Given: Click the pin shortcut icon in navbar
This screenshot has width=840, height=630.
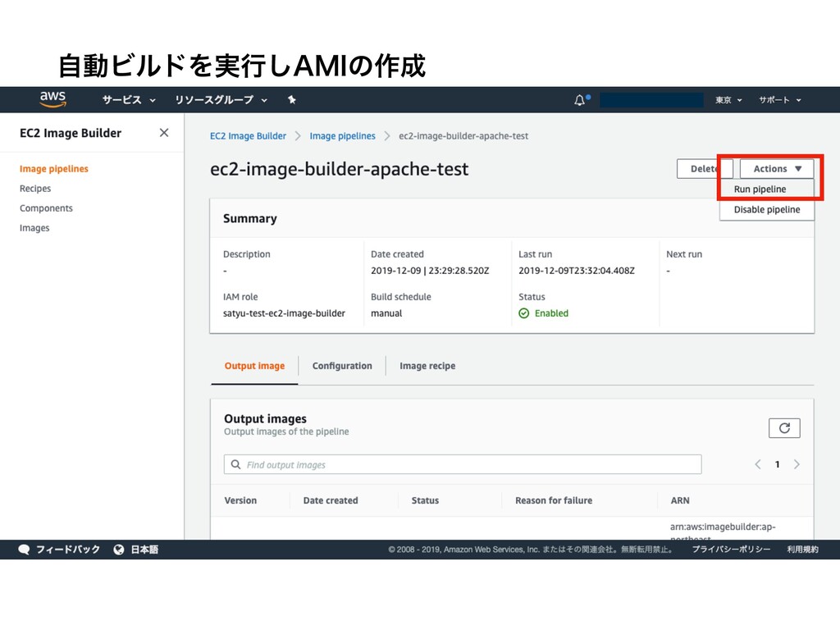Looking at the screenshot, I should [x=292, y=99].
